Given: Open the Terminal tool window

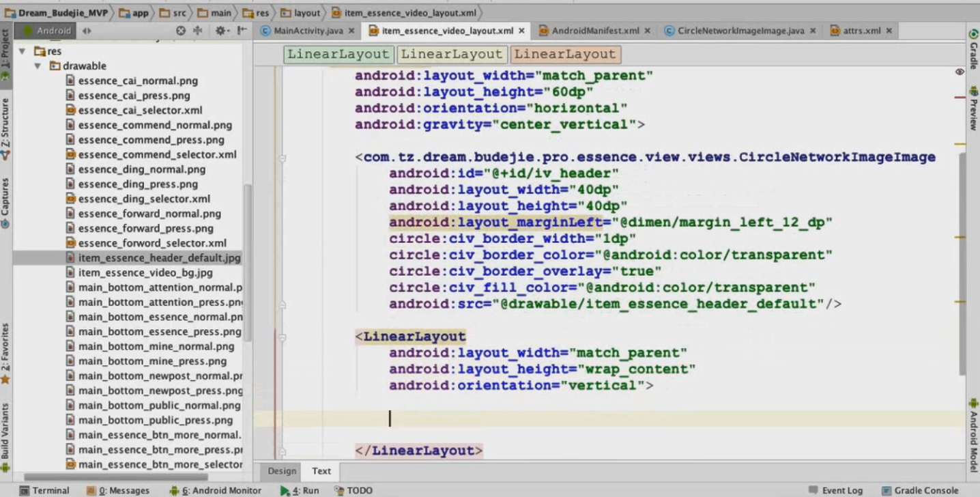Looking at the screenshot, I should [x=44, y=490].
